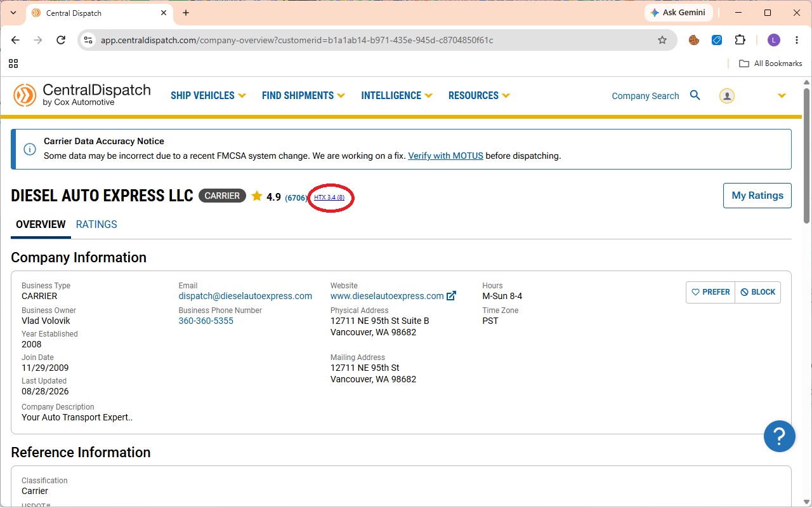Reload the page
The height and width of the screenshot is (508, 812).
coord(61,40)
